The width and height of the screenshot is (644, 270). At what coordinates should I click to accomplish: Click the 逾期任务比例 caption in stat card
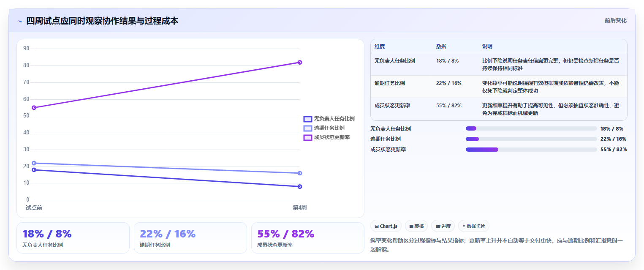155,245
